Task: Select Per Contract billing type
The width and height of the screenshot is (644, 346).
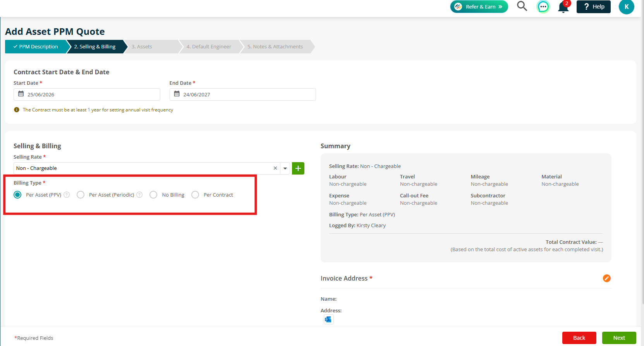Action: (195, 195)
